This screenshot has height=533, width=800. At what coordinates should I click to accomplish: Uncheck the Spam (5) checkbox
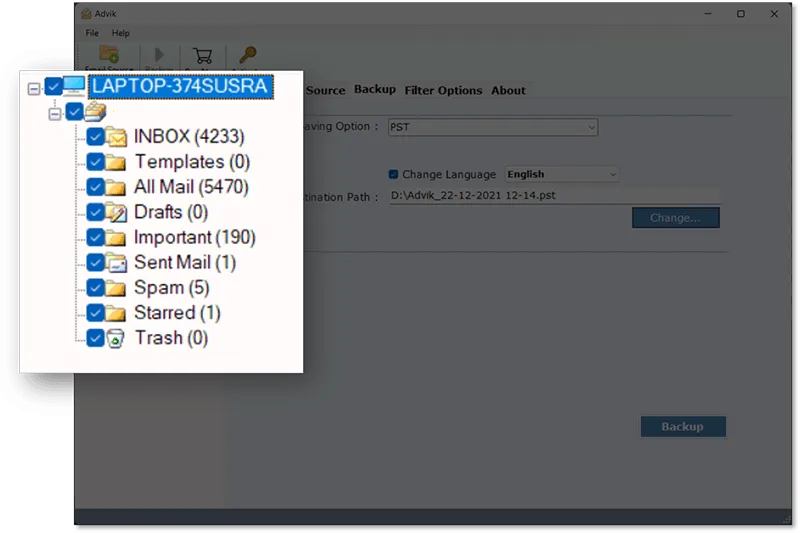[95, 287]
